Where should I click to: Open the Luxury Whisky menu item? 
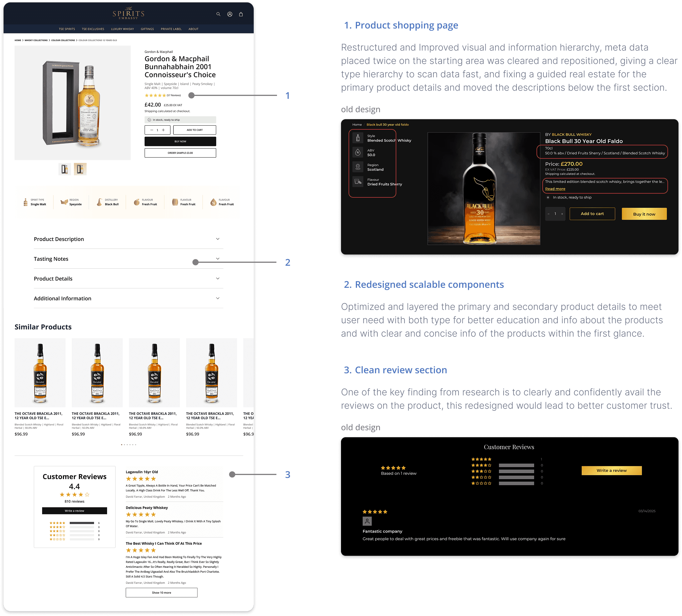(x=122, y=29)
